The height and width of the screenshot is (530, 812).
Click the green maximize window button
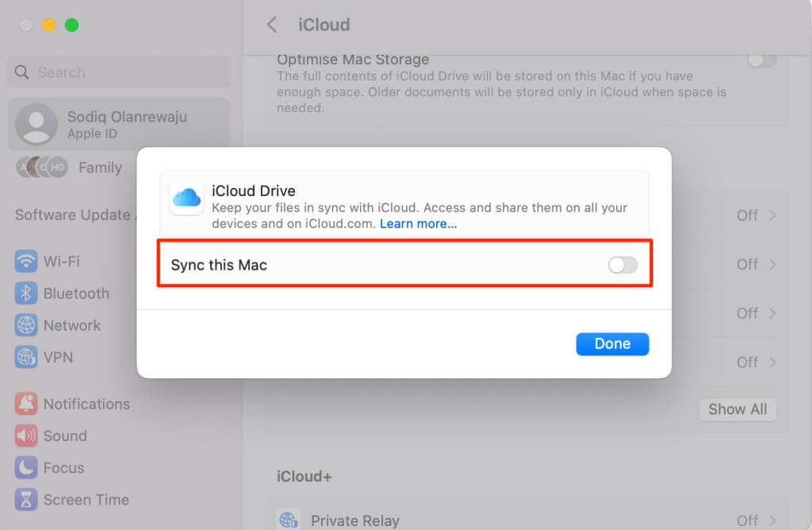(72, 25)
